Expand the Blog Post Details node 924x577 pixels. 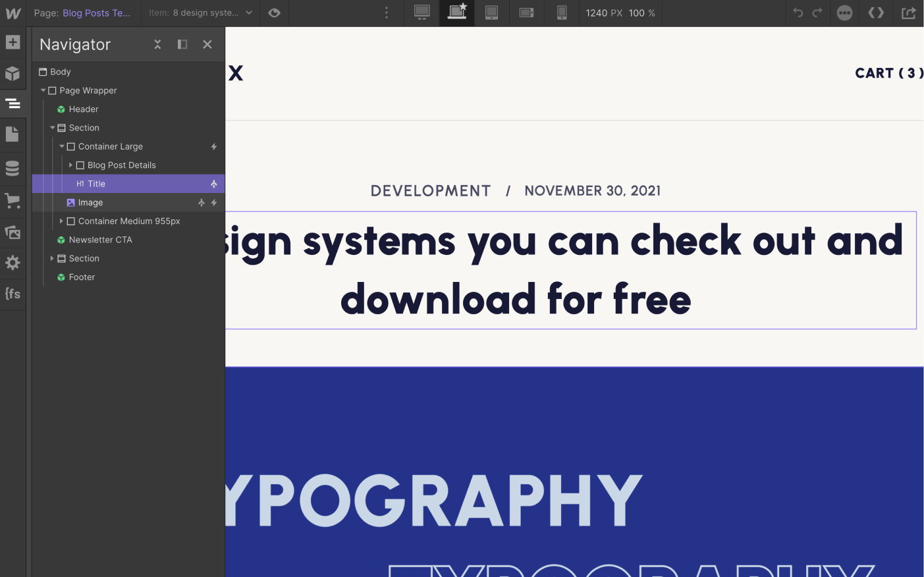tap(71, 165)
